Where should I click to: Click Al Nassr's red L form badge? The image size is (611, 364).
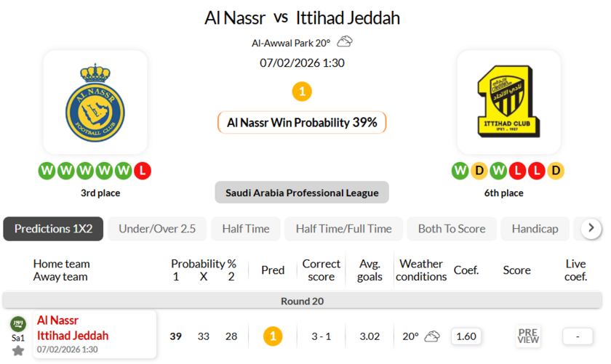[143, 171]
